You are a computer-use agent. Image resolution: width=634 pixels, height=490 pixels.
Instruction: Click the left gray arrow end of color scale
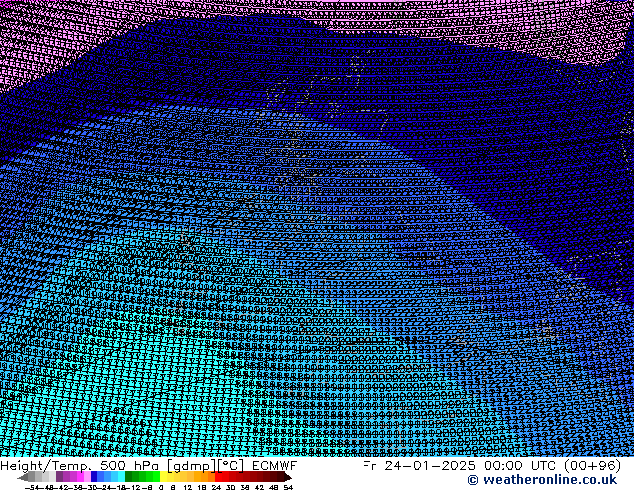tap(23, 477)
